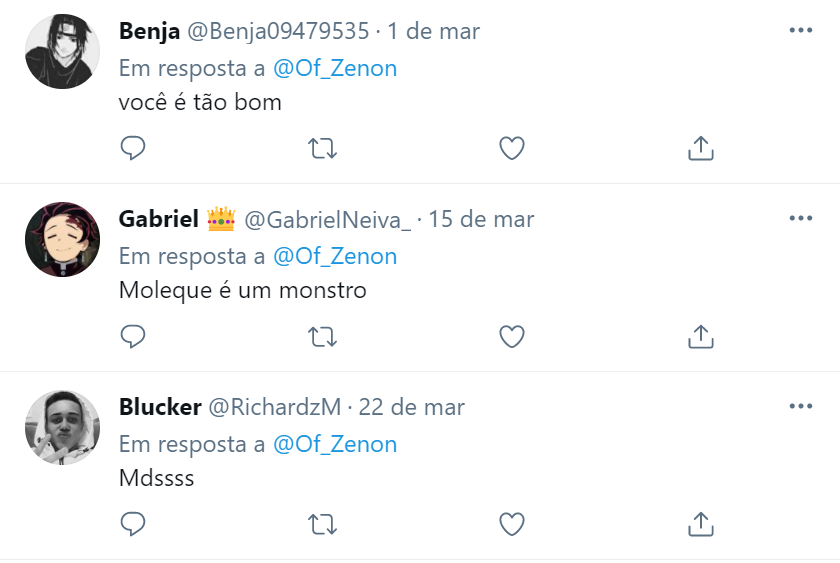Screen dimensions: 840x563
Task: Like Gabriel's tweet
Action: point(512,337)
